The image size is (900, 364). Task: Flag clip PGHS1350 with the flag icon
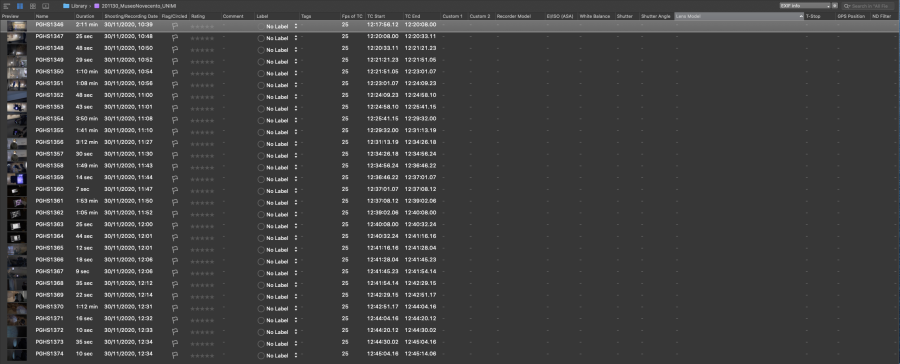coord(174,73)
